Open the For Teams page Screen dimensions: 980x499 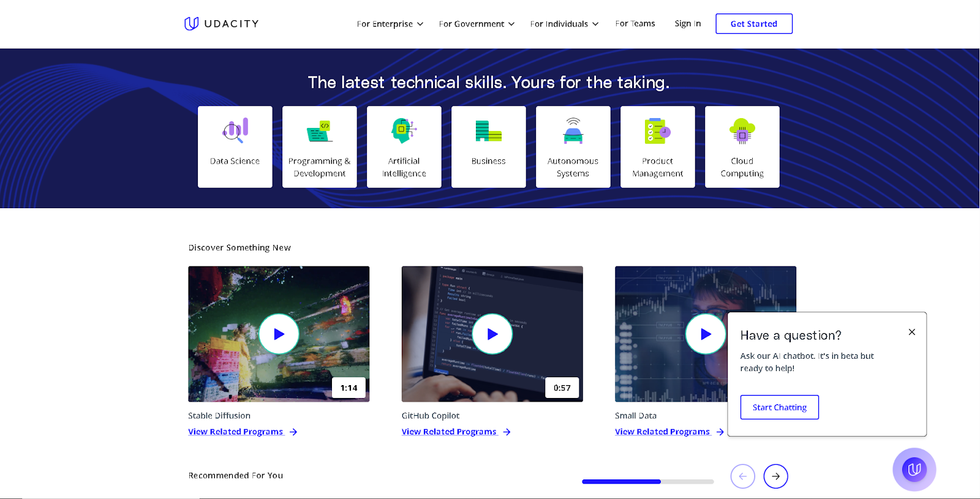[x=635, y=23]
